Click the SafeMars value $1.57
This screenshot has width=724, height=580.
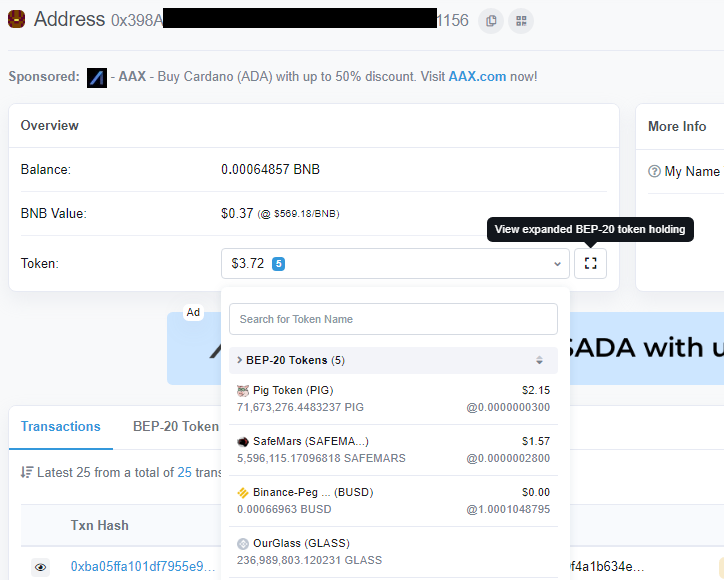(x=536, y=441)
